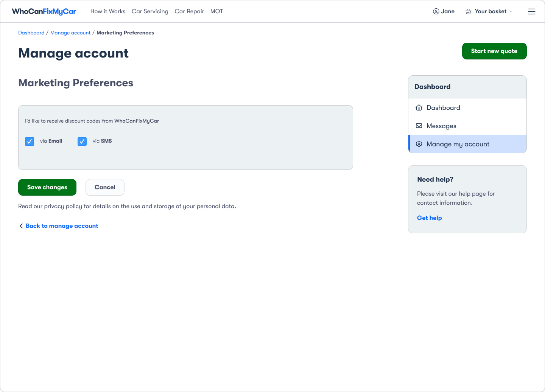
Task: Click the back chevron beside Back to manage account
Action: (x=21, y=226)
